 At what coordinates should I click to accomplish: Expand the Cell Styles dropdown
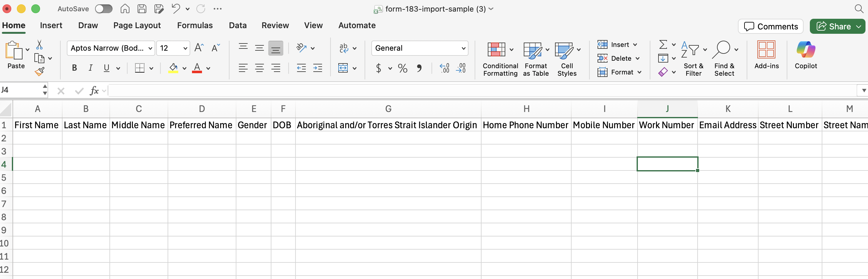pos(578,49)
